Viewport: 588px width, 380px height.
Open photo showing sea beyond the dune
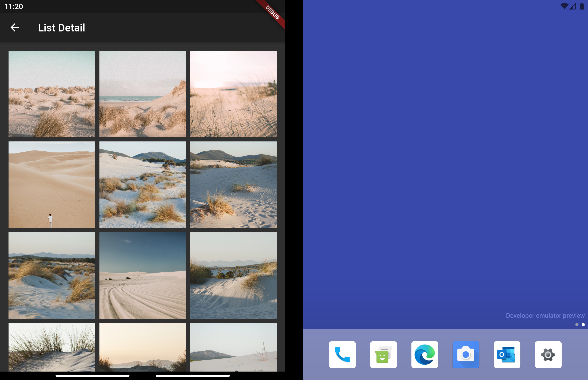click(142, 94)
